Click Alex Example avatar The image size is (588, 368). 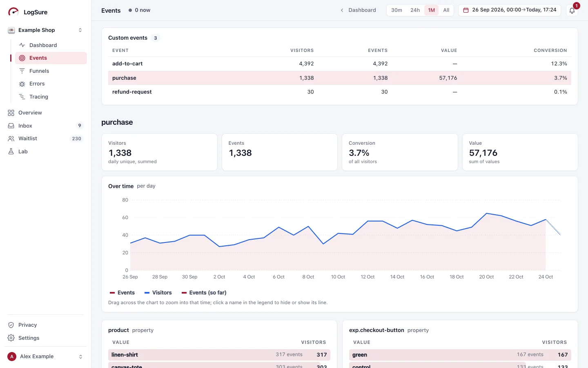click(12, 357)
